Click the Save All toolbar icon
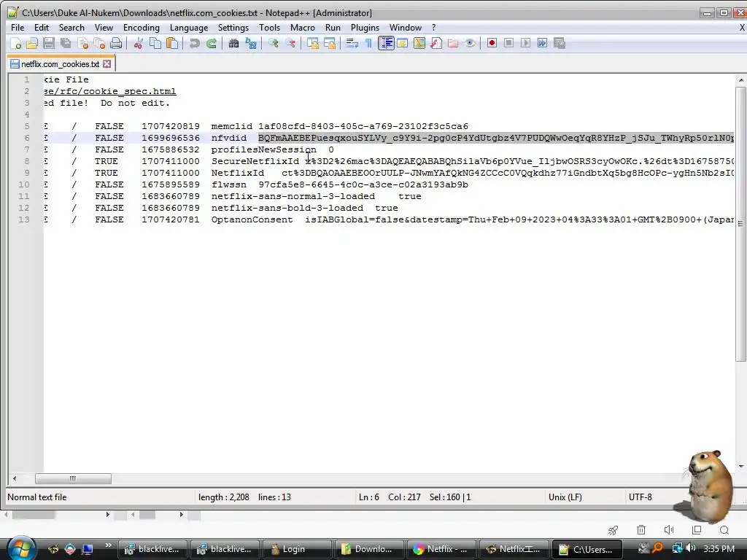 [66, 43]
